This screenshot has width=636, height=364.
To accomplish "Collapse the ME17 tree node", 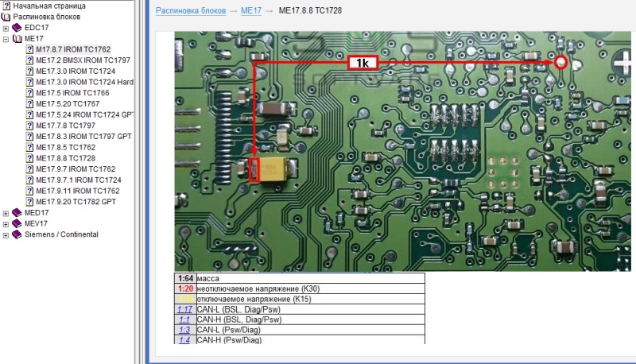I will [6, 38].
